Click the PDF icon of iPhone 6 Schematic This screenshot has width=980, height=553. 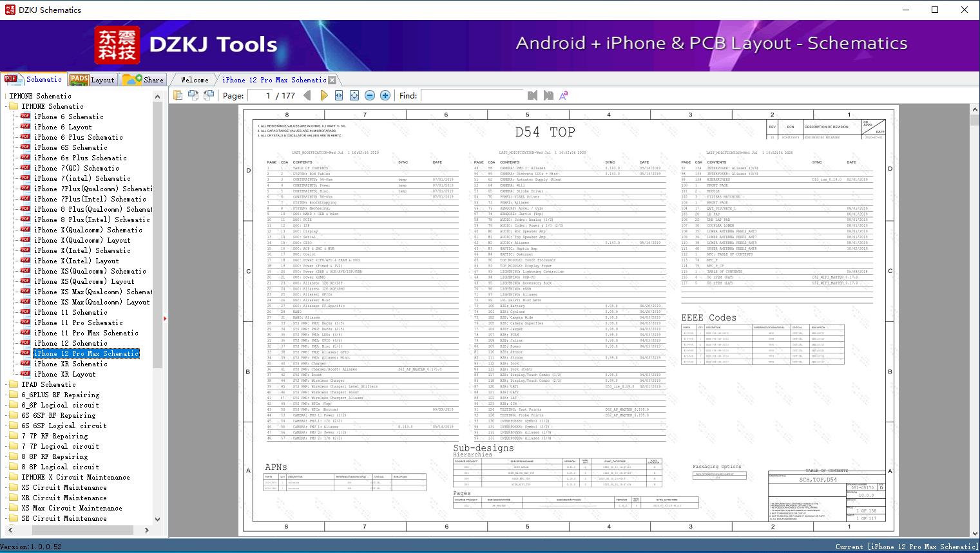(x=25, y=117)
